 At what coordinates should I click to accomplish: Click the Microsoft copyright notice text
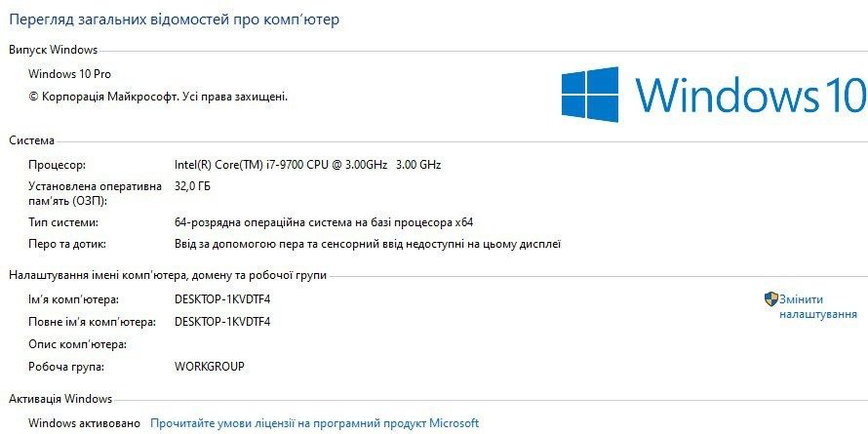coord(158,97)
